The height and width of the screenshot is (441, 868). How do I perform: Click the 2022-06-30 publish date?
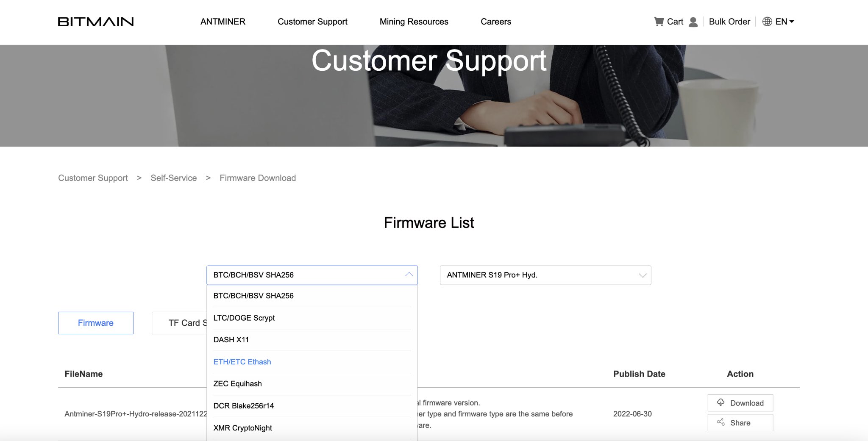click(632, 414)
